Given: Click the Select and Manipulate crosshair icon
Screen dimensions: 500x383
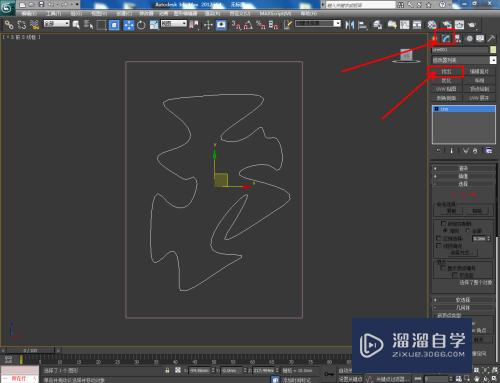Looking at the screenshot, I should pyautogui.click(x=208, y=25).
